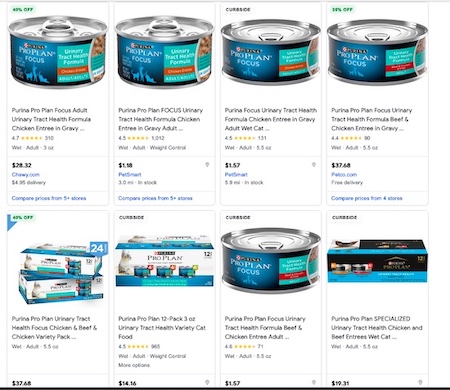The width and height of the screenshot is (450, 390).
Task: Compare prices from 5+ stores under Chewy listing
Action: 49,198
